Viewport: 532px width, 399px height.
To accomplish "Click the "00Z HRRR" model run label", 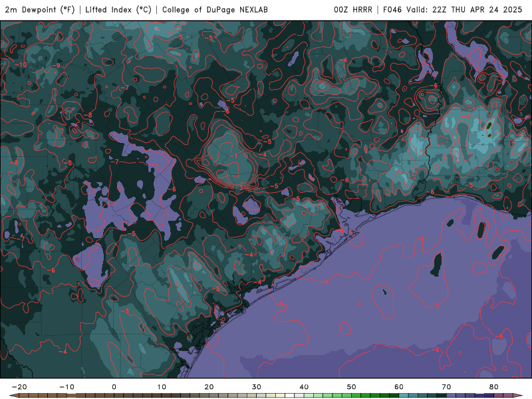I will [353, 9].
